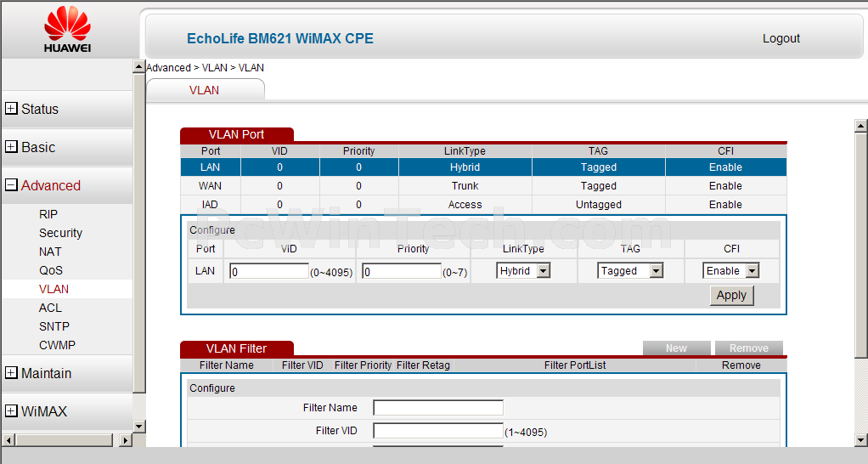Select VLAN in the sidebar
The image size is (868, 464).
tap(54, 289)
